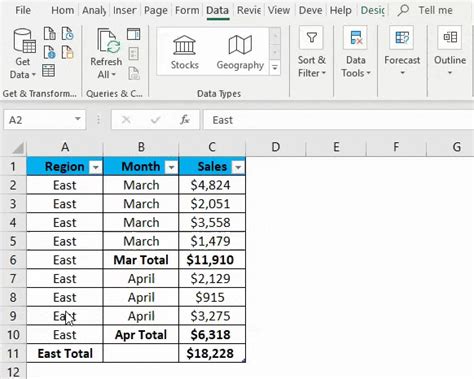Expand the Data Types gallery
Screen dimensions: 474x379
tap(275, 67)
